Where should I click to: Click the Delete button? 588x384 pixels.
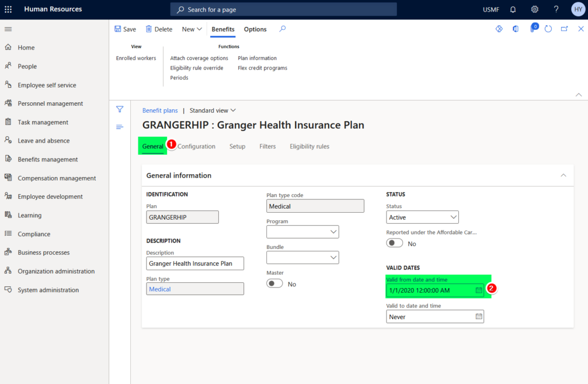click(159, 29)
